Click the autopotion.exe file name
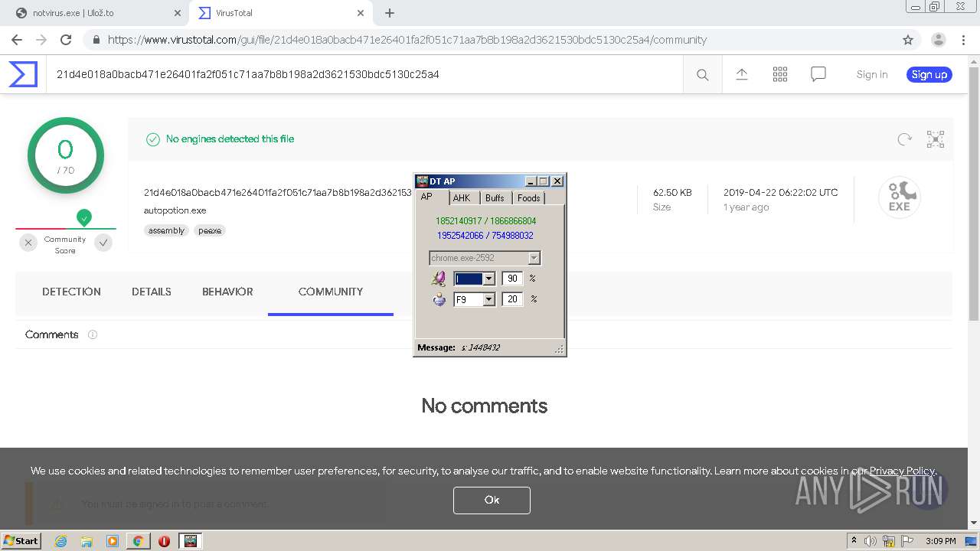The image size is (980, 551). (175, 210)
